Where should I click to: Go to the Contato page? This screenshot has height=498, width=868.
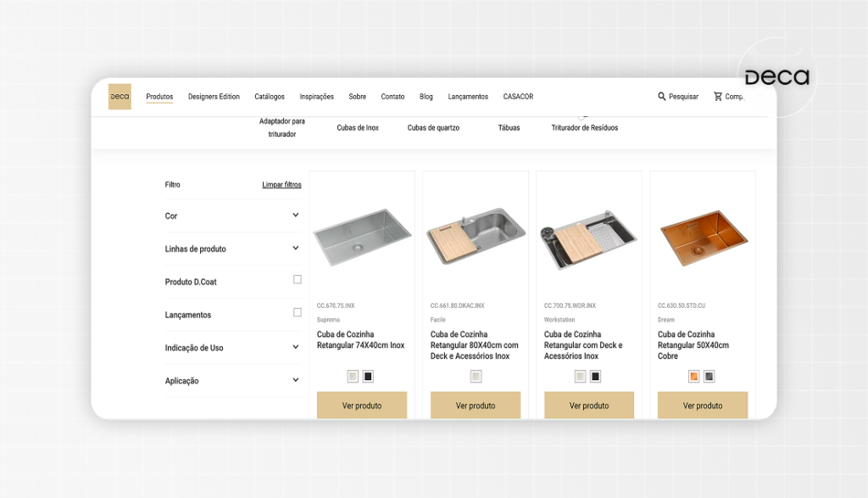point(392,97)
